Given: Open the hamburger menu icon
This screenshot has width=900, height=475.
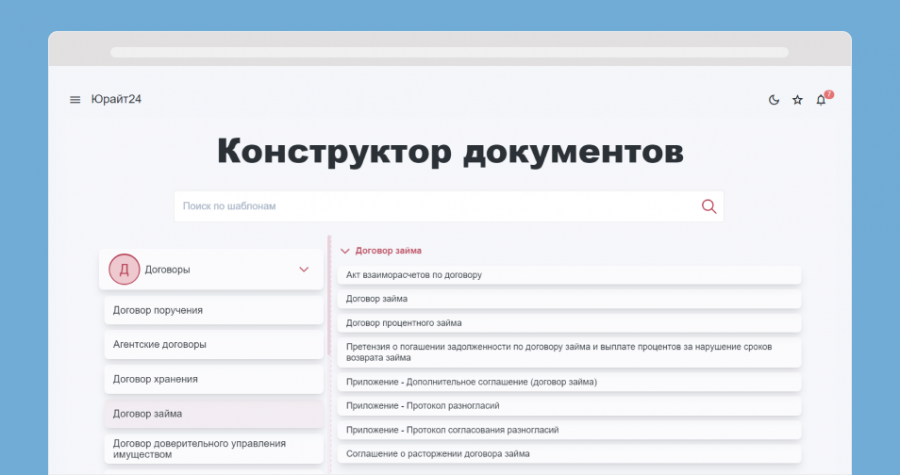Looking at the screenshot, I should point(75,100).
